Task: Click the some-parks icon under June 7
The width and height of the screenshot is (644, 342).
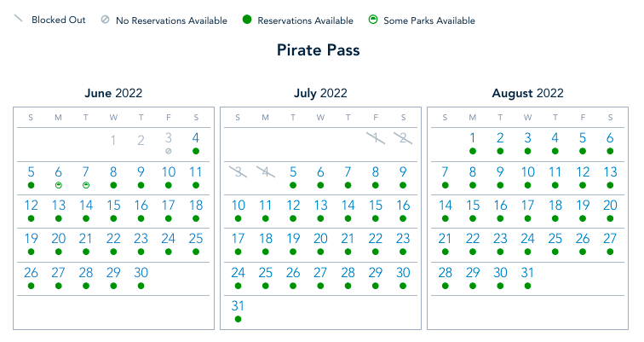Action: 86,184
